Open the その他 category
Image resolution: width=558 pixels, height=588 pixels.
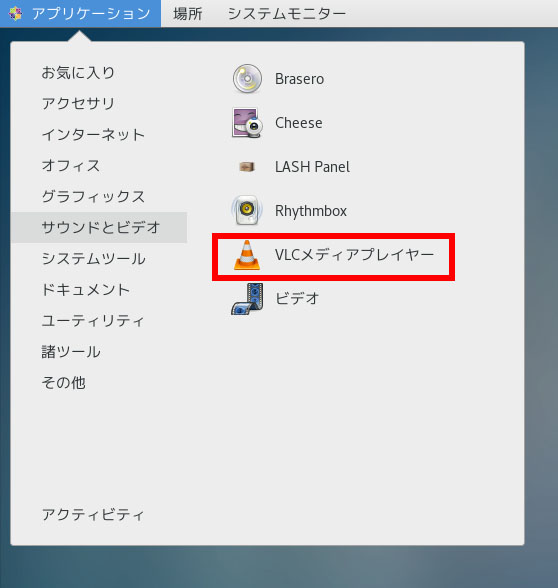coord(63,383)
